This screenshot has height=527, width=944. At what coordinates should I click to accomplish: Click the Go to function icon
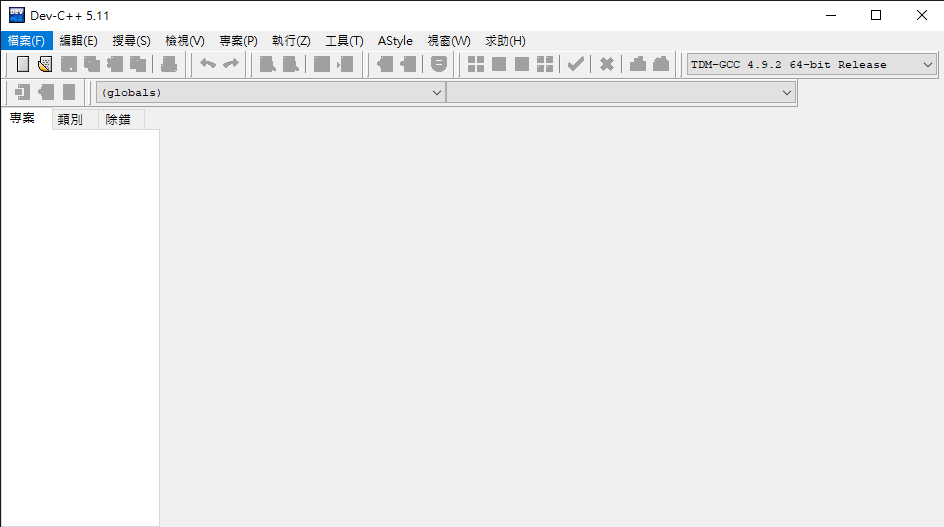(x=322, y=64)
